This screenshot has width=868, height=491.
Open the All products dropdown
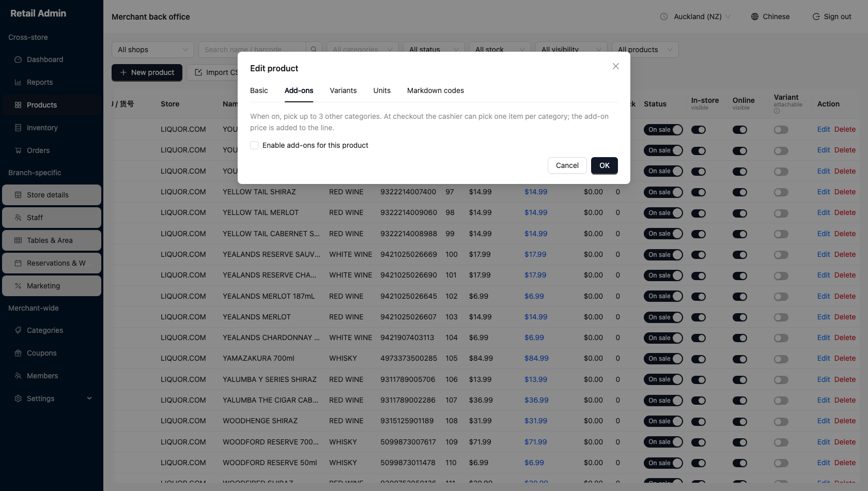[645, 50]
